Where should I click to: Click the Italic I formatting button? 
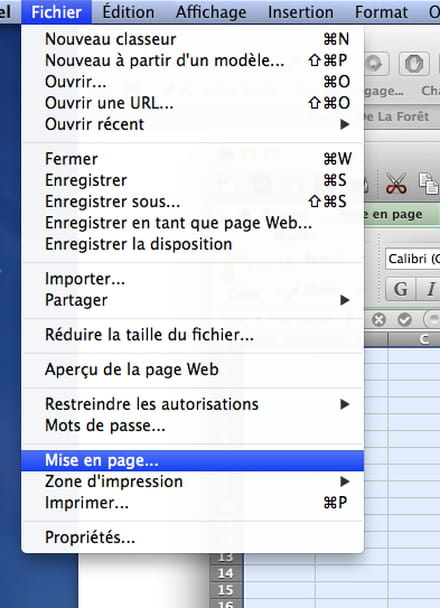(430, 289)
